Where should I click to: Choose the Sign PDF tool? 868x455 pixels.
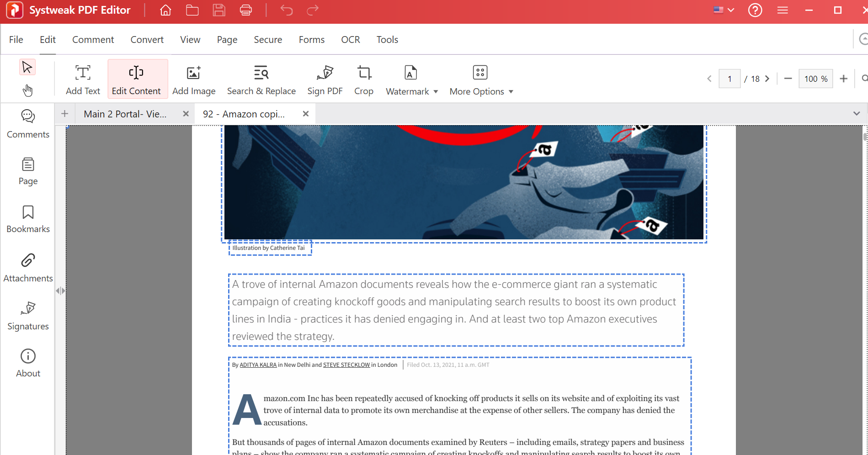[325, 79]
